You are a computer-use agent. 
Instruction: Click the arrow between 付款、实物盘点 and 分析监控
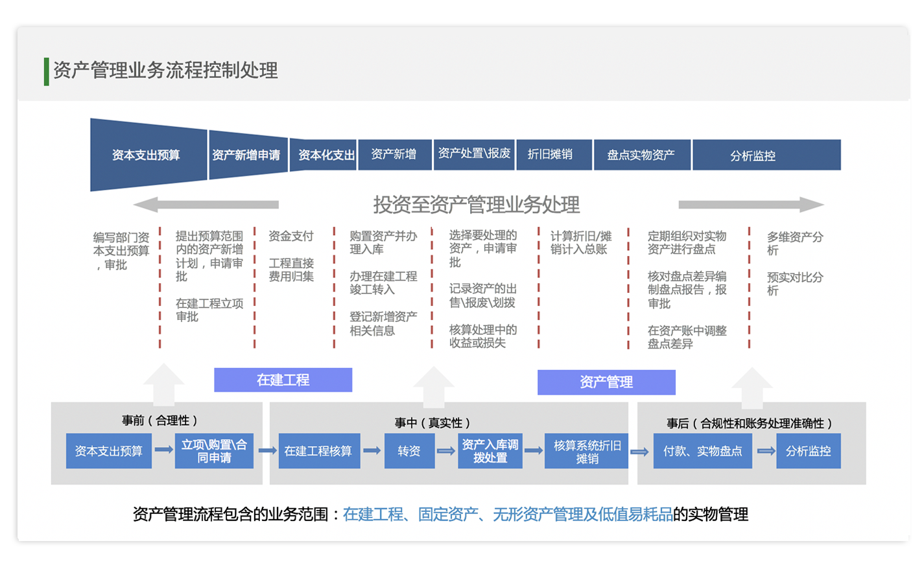[x=766, y=451]
